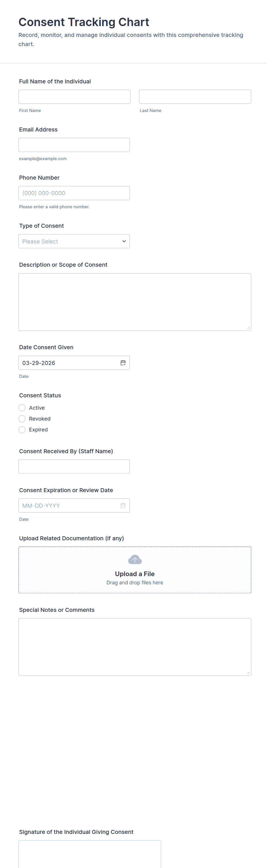Image resolution: width=267 pixels, height=868 pixels.
Task: Click the First Name input field
Action: tap(74, 97)
